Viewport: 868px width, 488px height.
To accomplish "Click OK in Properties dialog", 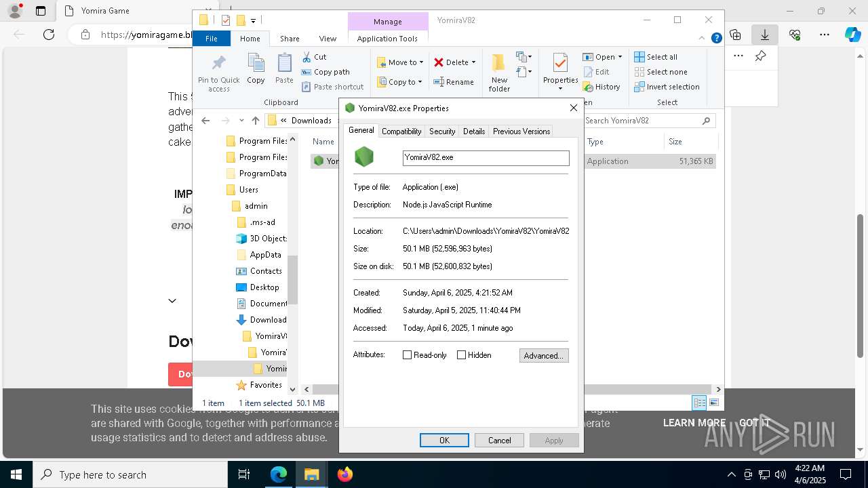I will [444, 441].
